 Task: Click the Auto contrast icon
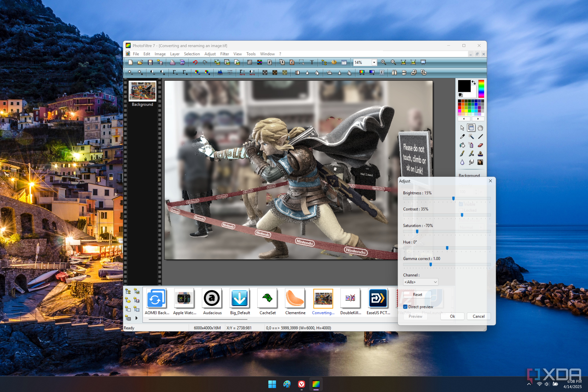[252, 73]
